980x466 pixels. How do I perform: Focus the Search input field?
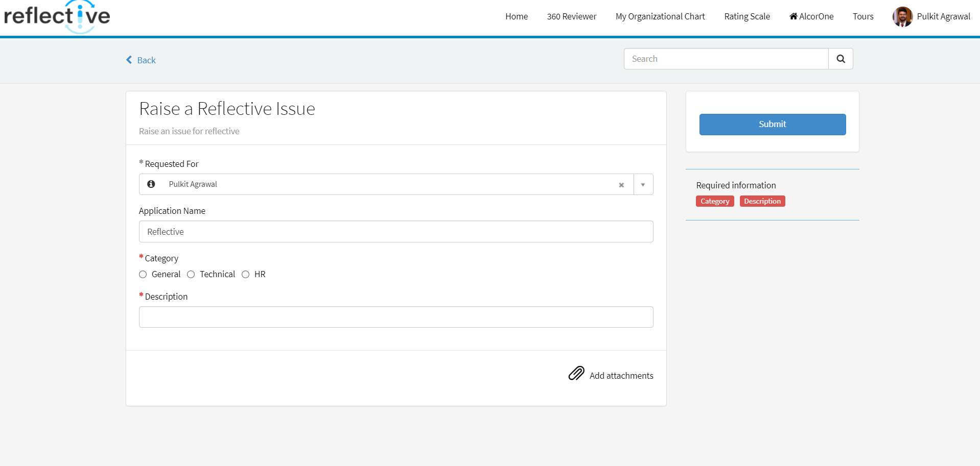click(726, 59)
